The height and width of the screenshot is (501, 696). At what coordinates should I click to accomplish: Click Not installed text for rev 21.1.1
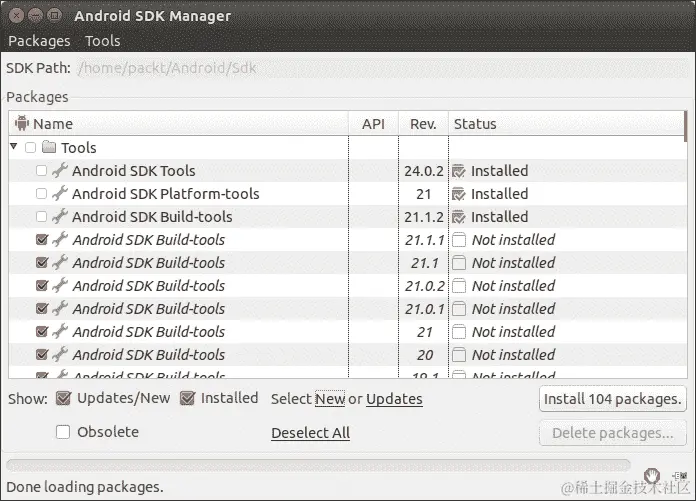[514, 240]
